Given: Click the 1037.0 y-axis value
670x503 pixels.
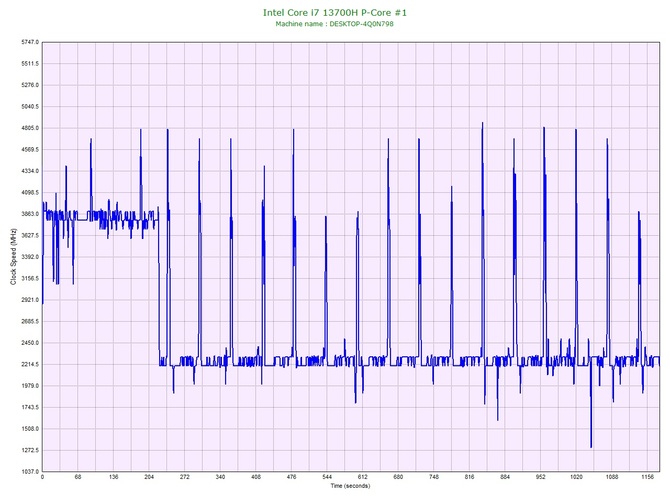Looking at the screenshot, I should click(x=30, y=472).
